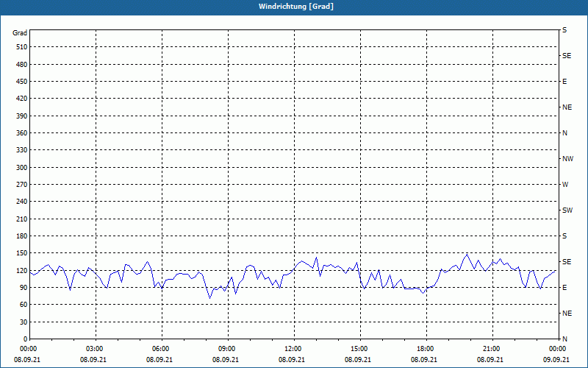The width and height of the screenshot is (588, 368).
Task: Select the 510 degree axis label
Action: tap(22, 47)
